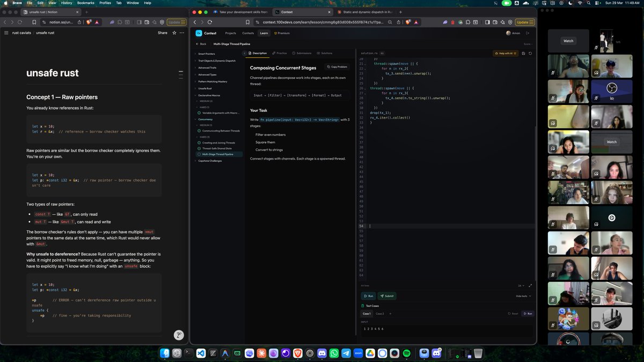Open Trash in the dock

[478, 353]
